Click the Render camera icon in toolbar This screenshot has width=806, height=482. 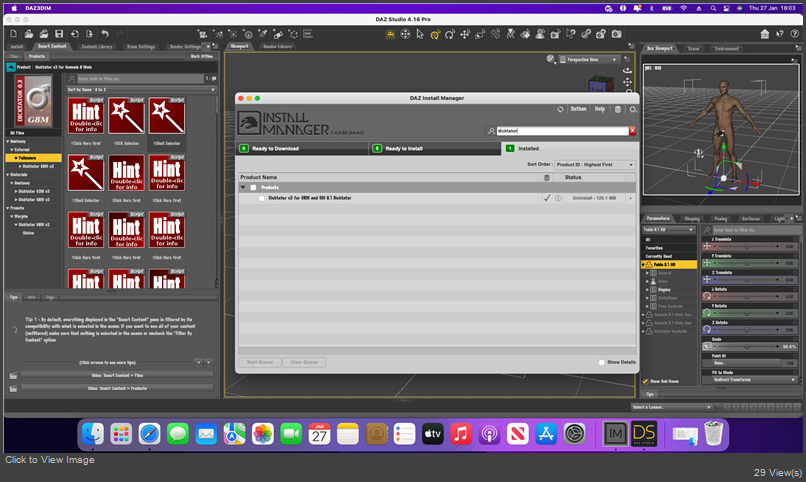(616, 34)
